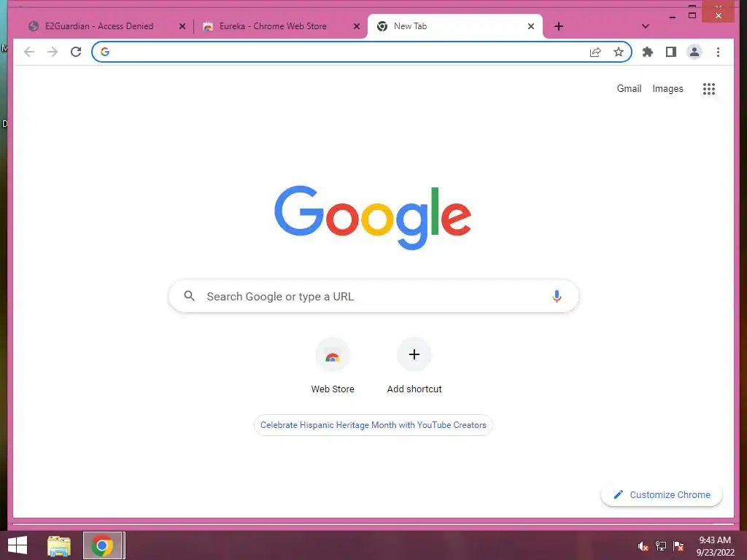
Task: Close the E2Guardian tab
Action: coord(182,26)
